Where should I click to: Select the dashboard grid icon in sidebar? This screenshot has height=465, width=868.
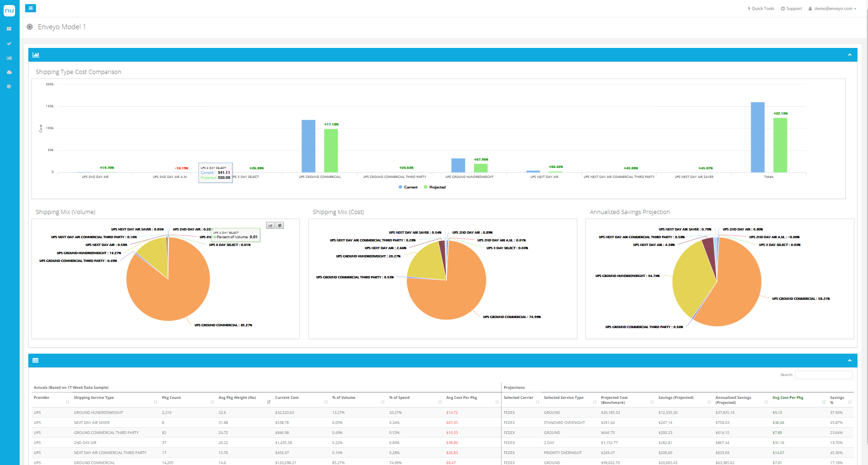pyautogui.click(x=9, y=29)
